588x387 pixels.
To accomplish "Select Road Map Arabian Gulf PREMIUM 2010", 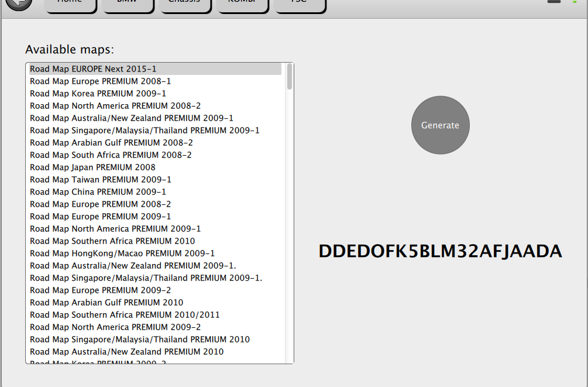I will 155,303.
